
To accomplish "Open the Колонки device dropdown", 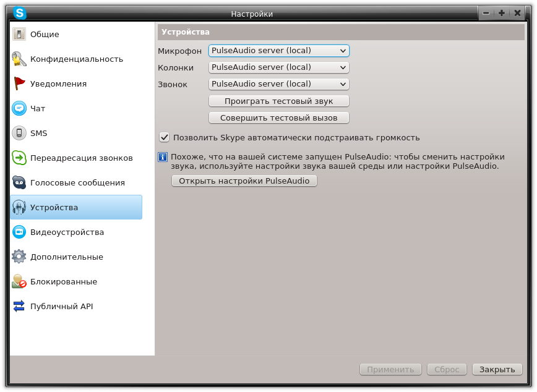I will [278, 67].
